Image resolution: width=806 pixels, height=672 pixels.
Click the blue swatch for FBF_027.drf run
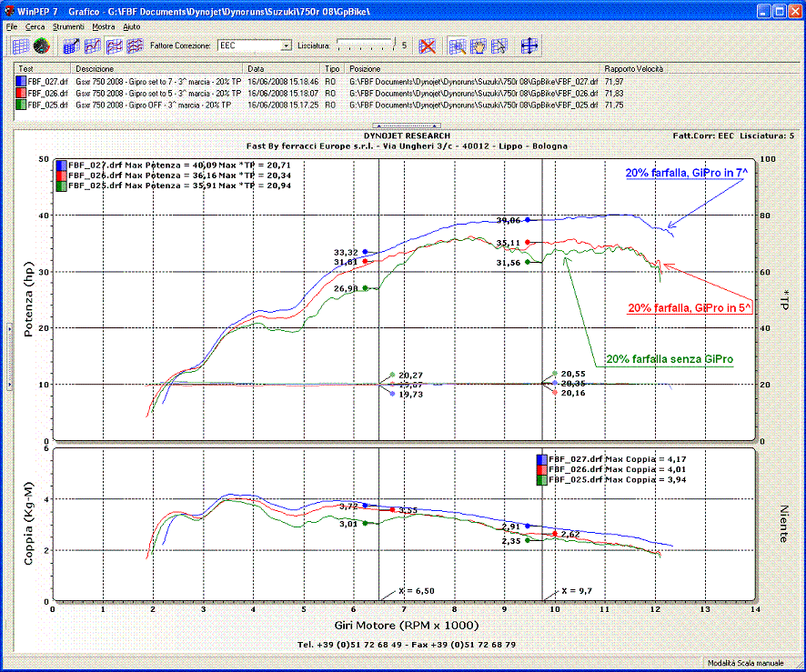(22, 81)
